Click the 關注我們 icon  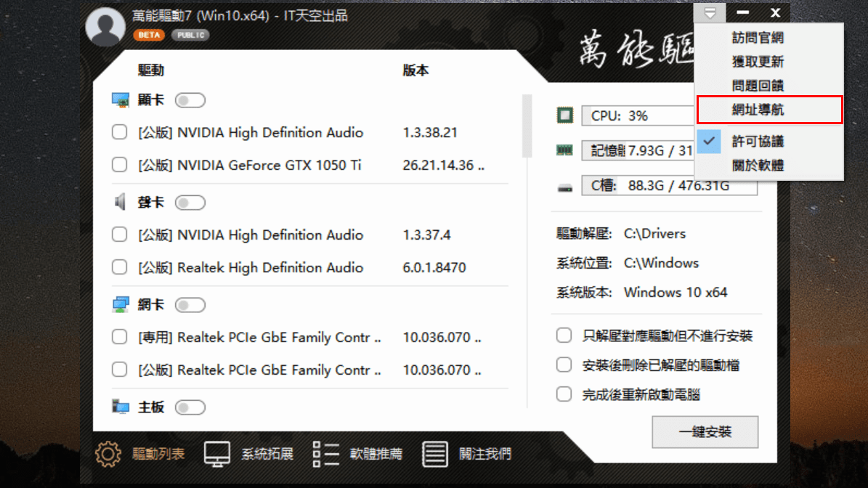point(434,452)
